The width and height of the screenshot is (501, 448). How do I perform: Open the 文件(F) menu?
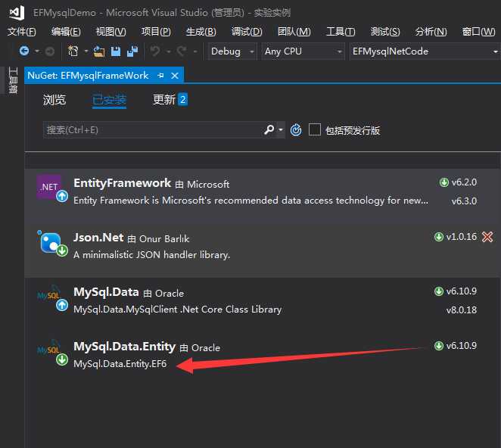pos(22,32)
